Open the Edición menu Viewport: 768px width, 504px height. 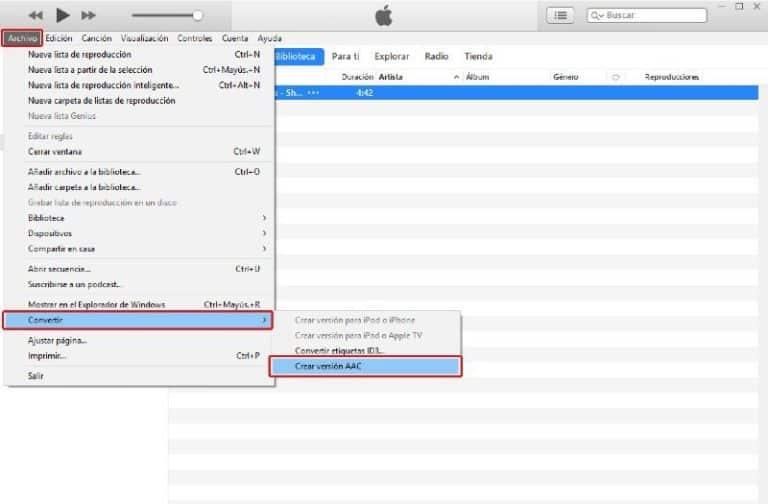coord(59,38)
